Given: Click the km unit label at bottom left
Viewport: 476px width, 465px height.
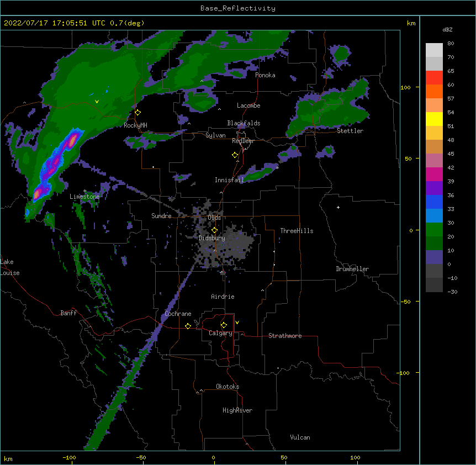Looking at the screenshot, I should pos(8,459).
